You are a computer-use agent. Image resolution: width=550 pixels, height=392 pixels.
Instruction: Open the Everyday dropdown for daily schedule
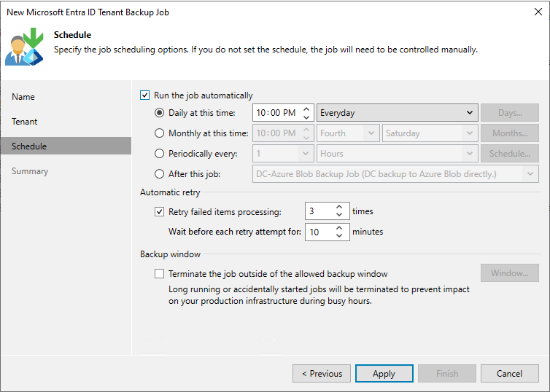coord(397,113)
